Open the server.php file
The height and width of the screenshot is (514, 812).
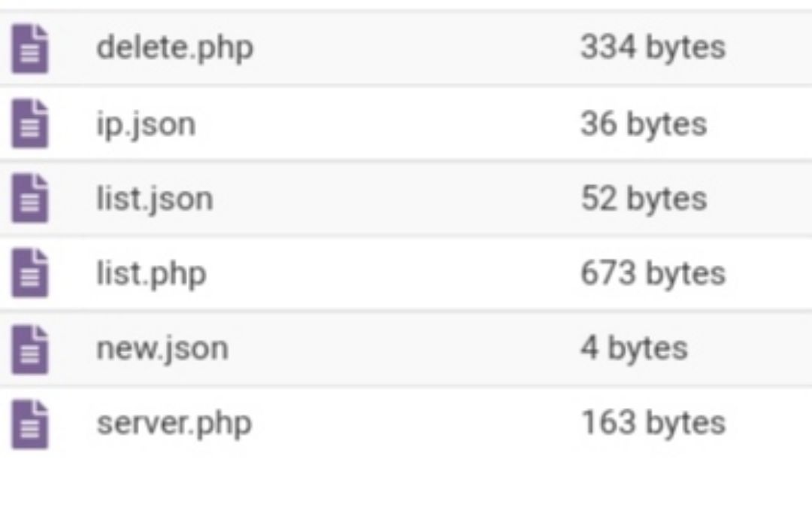(174, 424)
